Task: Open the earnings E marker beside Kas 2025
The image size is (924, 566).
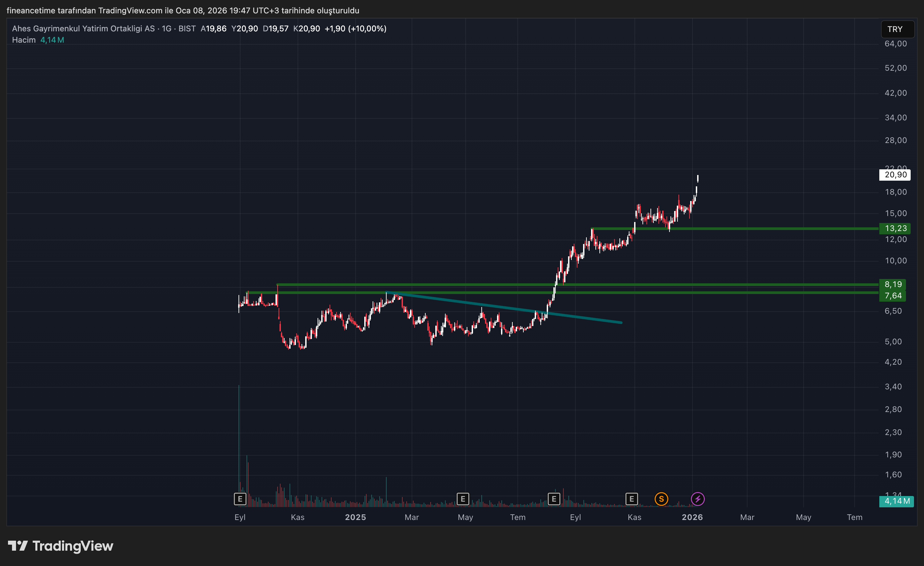Action: tap(631, 499)
